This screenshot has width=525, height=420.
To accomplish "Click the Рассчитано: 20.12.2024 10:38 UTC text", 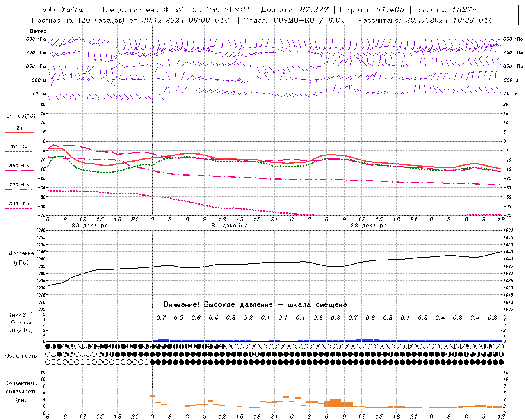I will (426, 20).
